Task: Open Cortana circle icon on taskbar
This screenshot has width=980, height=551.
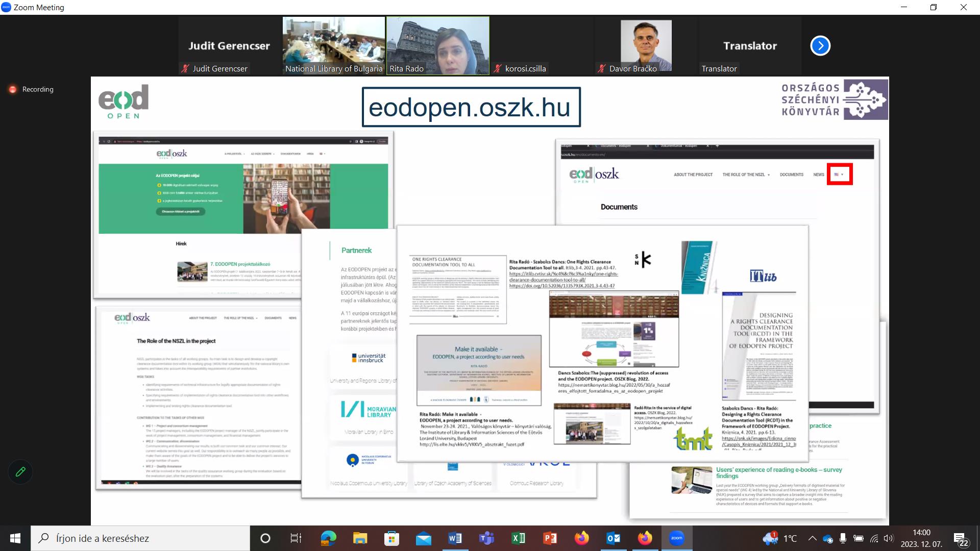Action: (265, 538)
